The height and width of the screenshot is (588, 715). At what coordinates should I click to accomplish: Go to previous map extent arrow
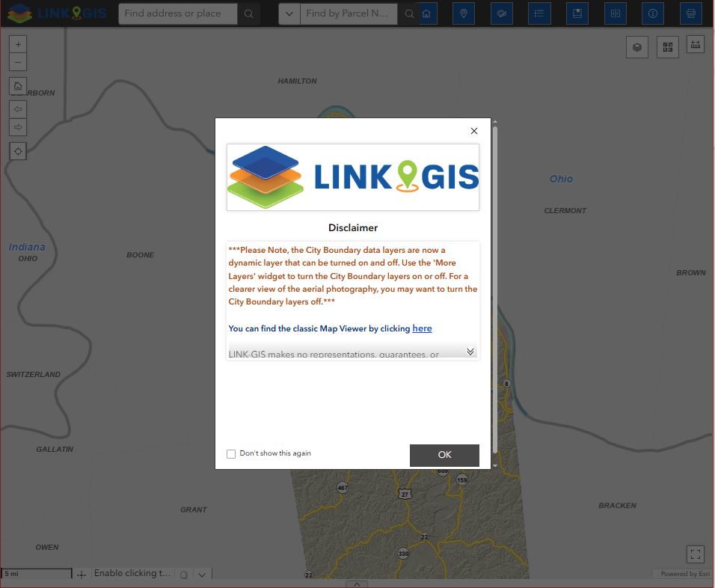coord(18,109)
